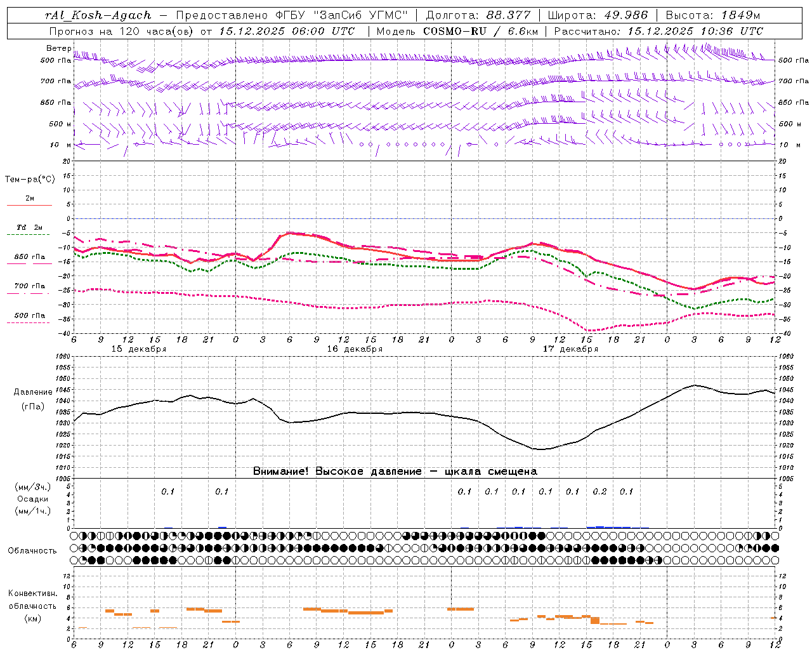Image resolution: width=812 pixels, height=650 pixels.
Task: Click the (км) unit label
Action: click(x=33, y=618)
